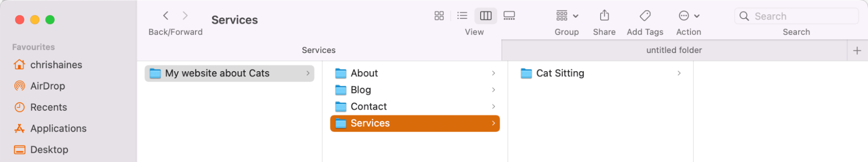The width and height of the screenshot is (868, 162).
Task: Go back to previous folder
Action: pos(166,16)
